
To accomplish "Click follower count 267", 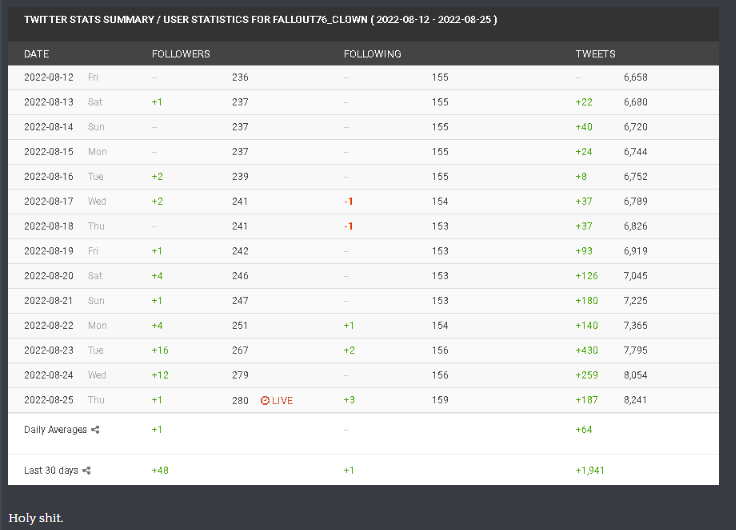I will pyautogui.click(x=240, y=351).
